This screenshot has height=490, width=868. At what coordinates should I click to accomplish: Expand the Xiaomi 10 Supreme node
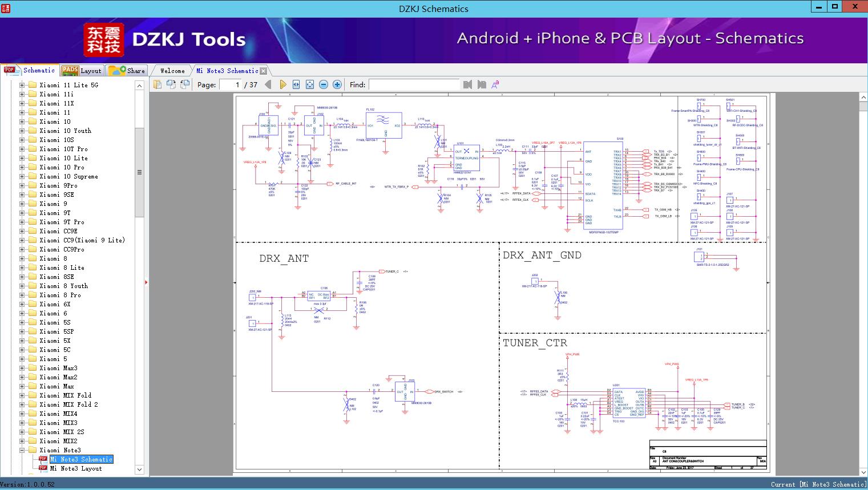point(22,176)
